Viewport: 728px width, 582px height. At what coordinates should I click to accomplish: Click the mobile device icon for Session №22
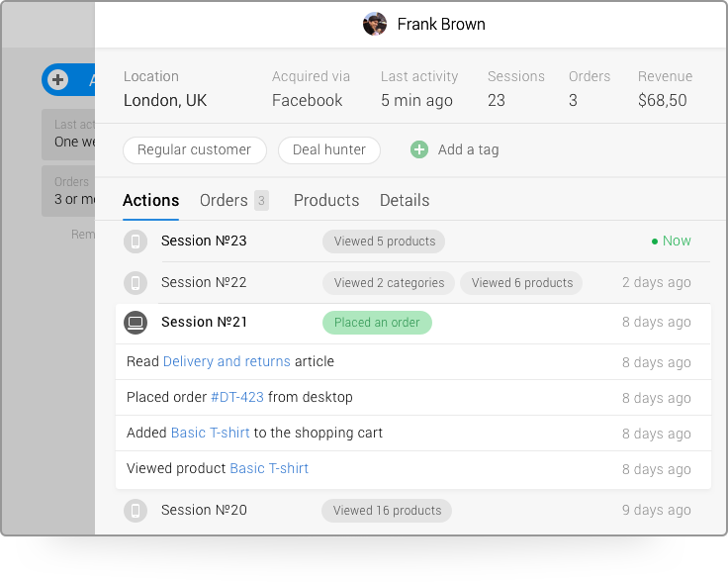pos(136,283)
